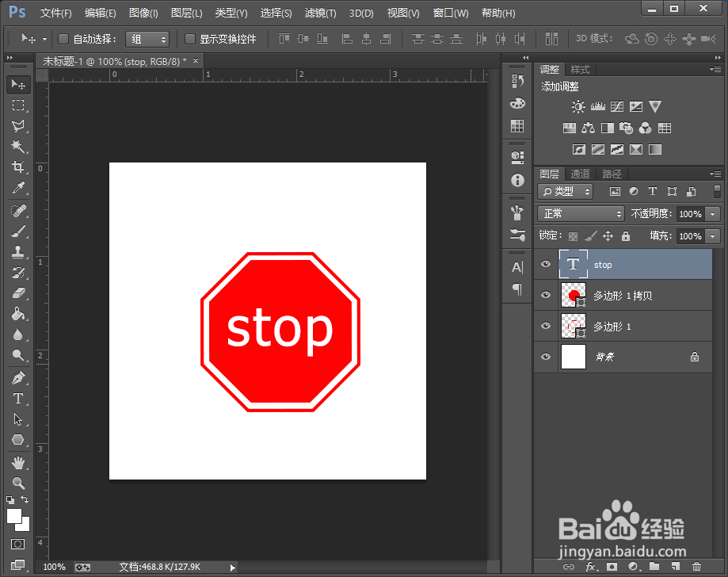Select the Move tool in the toolbox

click(x=18, y=85)
